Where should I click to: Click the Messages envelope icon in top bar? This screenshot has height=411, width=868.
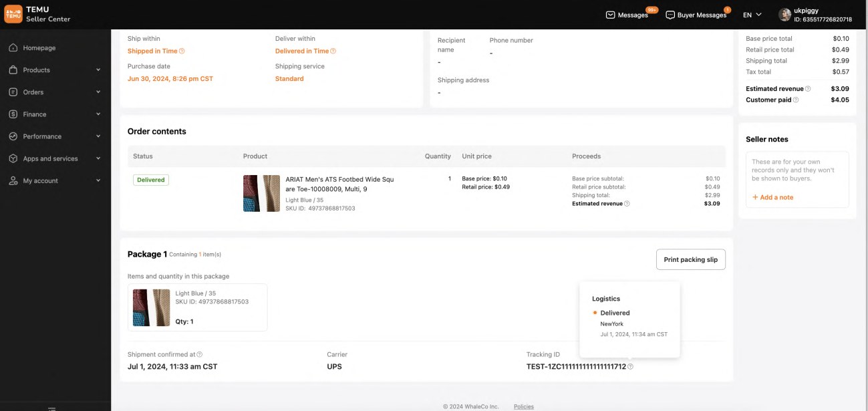(x=610, y=14)
